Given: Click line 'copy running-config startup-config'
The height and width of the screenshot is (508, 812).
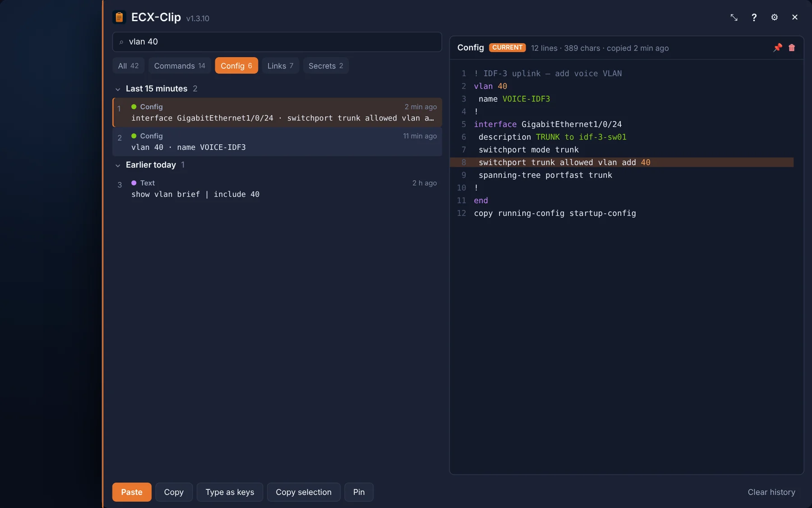Looking at the screenshot, I should click(x=555, y=213).
